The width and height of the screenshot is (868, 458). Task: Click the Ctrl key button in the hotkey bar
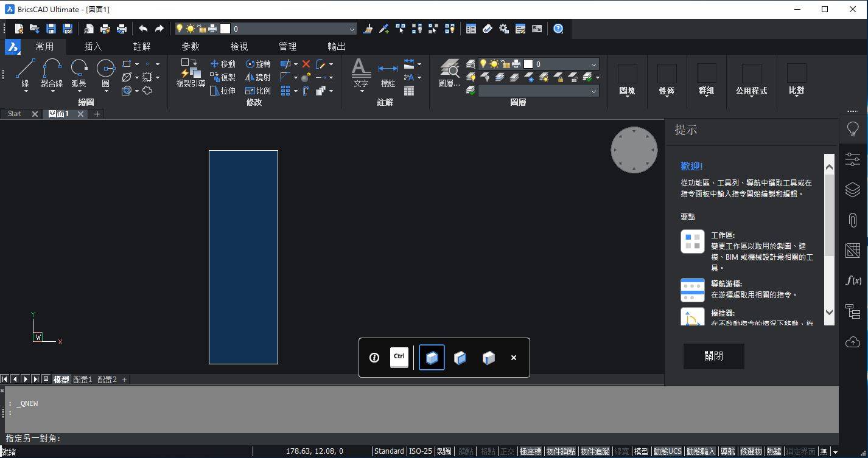point(399,357)
